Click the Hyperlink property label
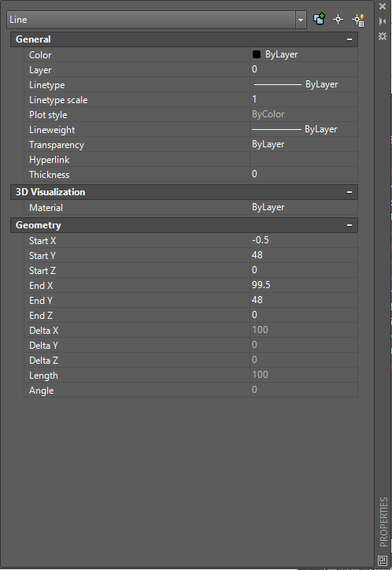392x570 pixels. [49, 160]
